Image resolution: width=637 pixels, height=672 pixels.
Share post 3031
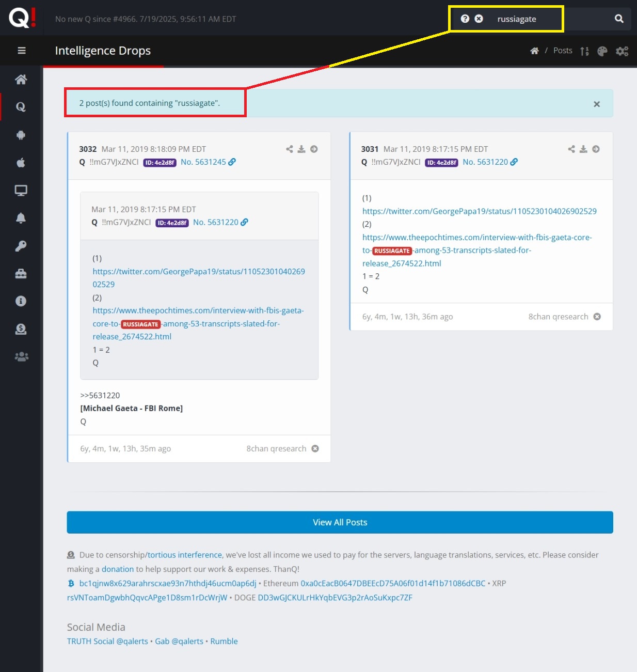(x=571, y=149)
